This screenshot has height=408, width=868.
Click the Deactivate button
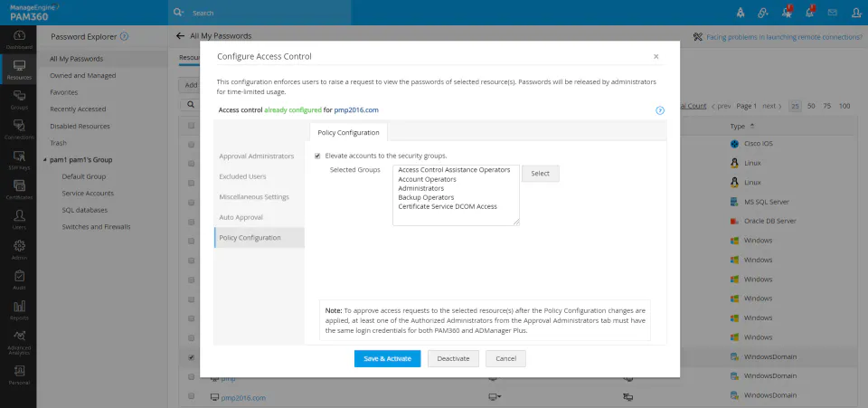(453, 358)
